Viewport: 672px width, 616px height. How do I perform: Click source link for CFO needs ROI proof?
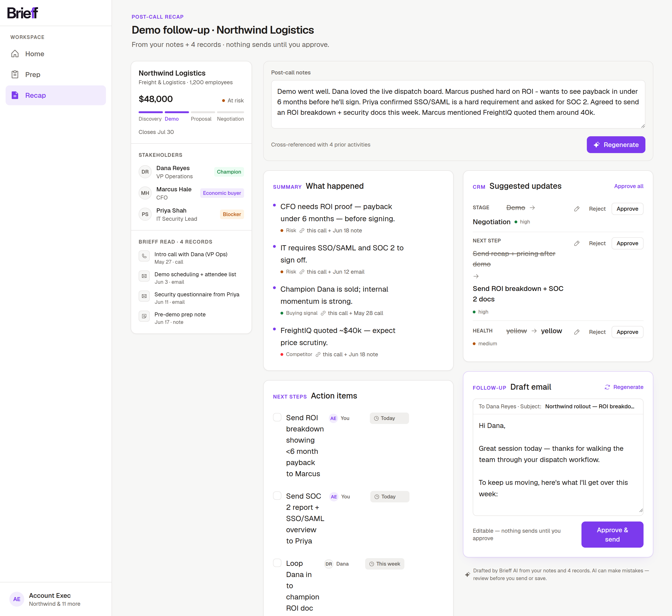click(x=330, y=230)
